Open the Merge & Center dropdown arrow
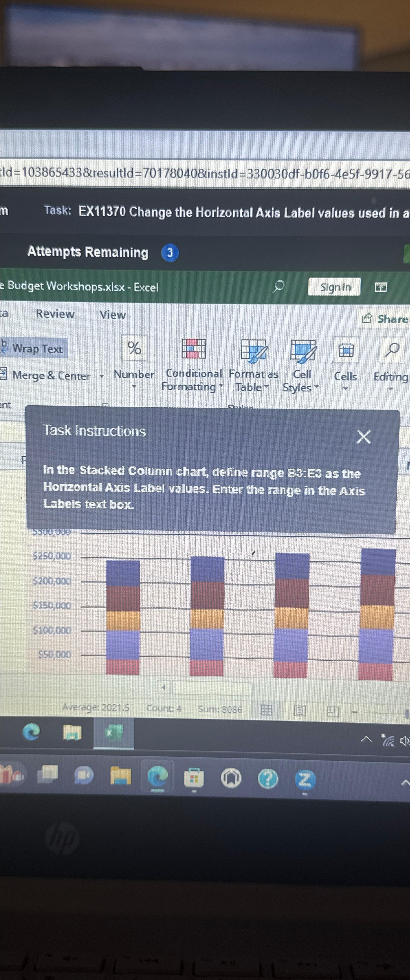410x980 pixels. click(x=102, y=376)
